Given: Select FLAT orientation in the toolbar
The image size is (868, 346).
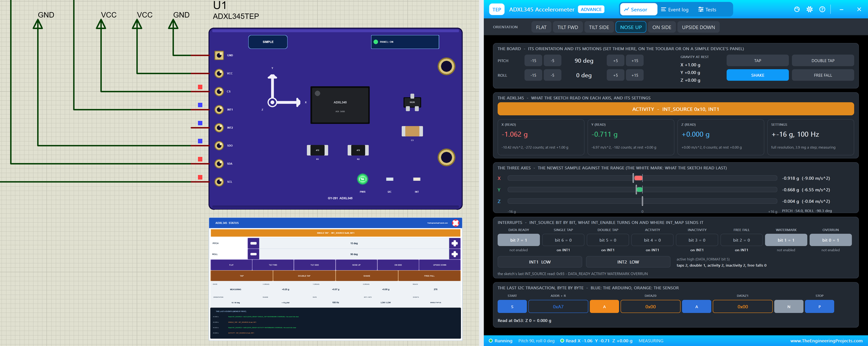Looking at the screenshot, I should pyautogui.click(x=541, y=27).
